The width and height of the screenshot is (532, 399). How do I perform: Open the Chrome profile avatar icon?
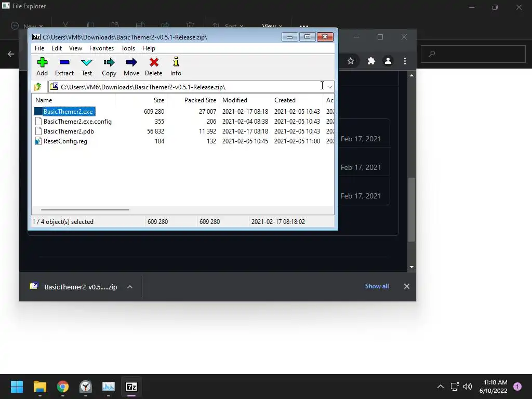[x=388, y=61]
